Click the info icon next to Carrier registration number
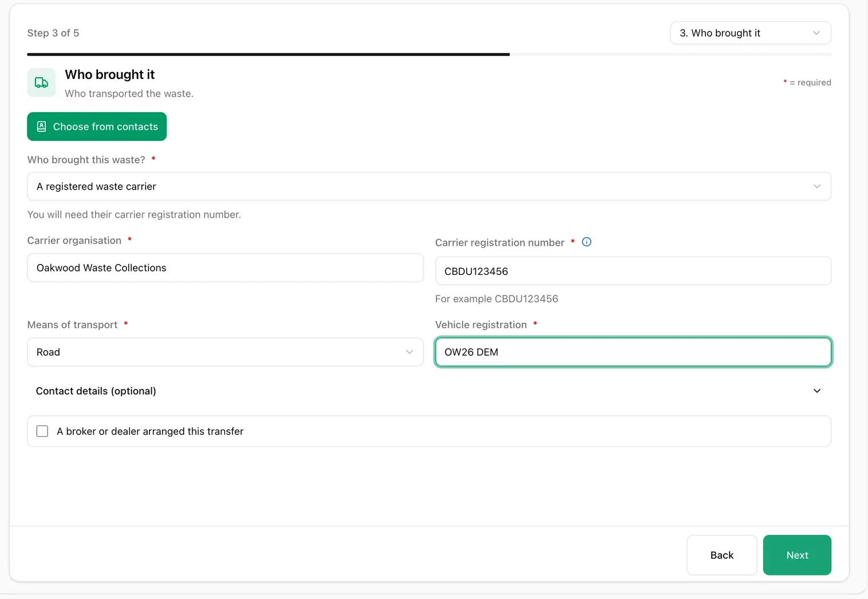 click(x=586, y=242)
